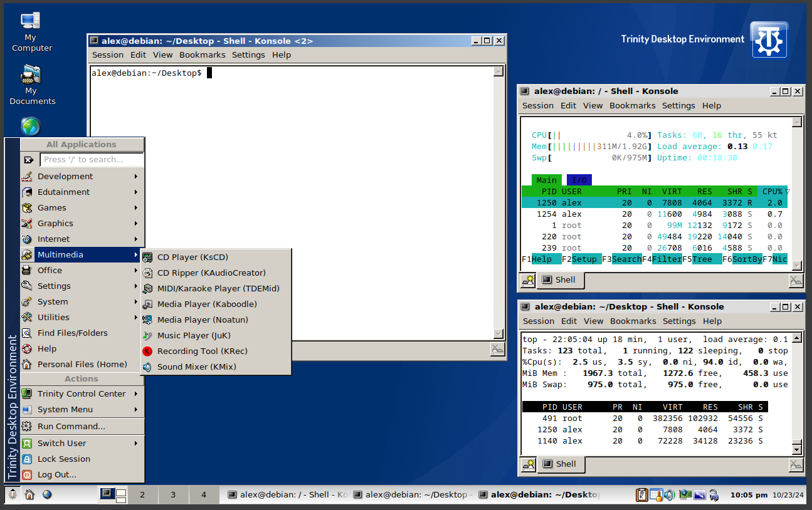Open Sound Mixer (KMix) entry
The width and height of the screenshot is (812, 510).
point(196,367)
